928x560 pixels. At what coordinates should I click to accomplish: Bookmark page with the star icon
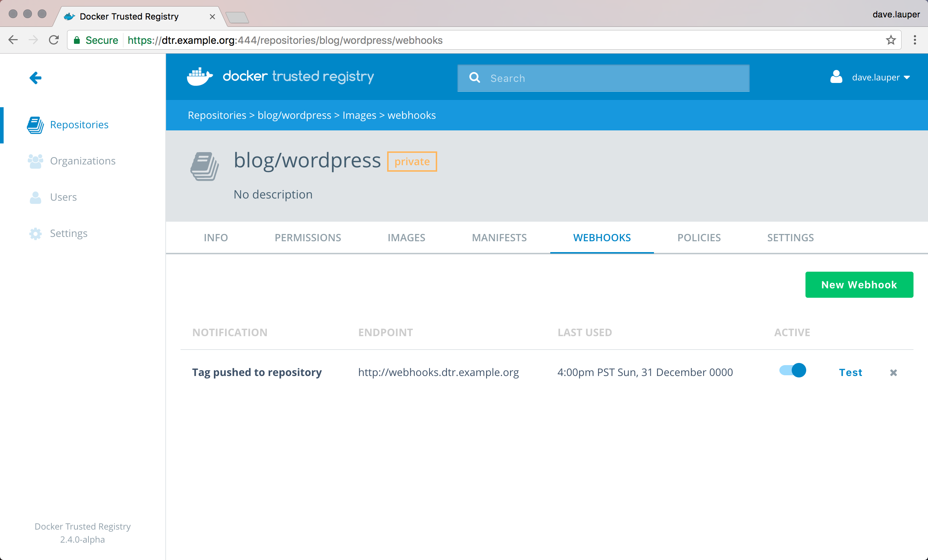click(x=890, y=40)
